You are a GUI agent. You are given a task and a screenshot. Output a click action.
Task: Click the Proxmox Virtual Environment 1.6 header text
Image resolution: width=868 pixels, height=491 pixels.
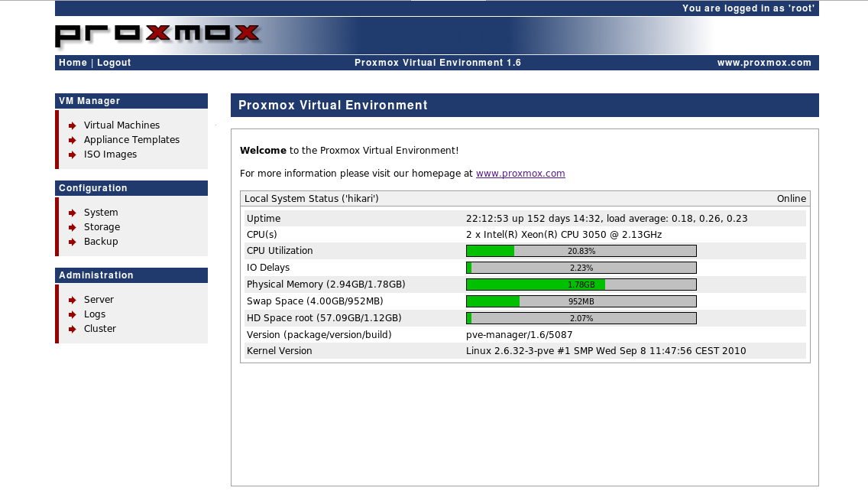pyautogui.click(x=437, y=63)
